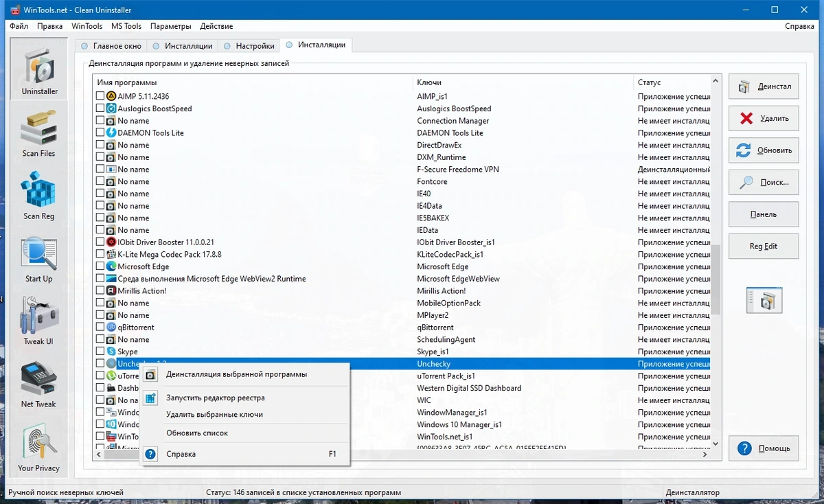Click the help question mark icon in context menu
Screen dimensions: 824x504
(152, 454)
